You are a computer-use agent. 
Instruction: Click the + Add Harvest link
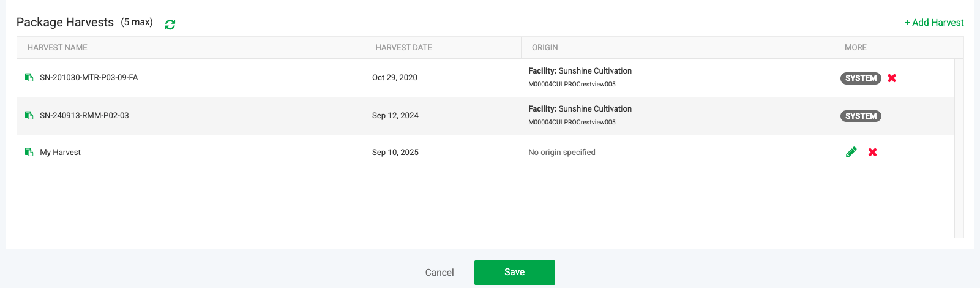pos(934,23)
